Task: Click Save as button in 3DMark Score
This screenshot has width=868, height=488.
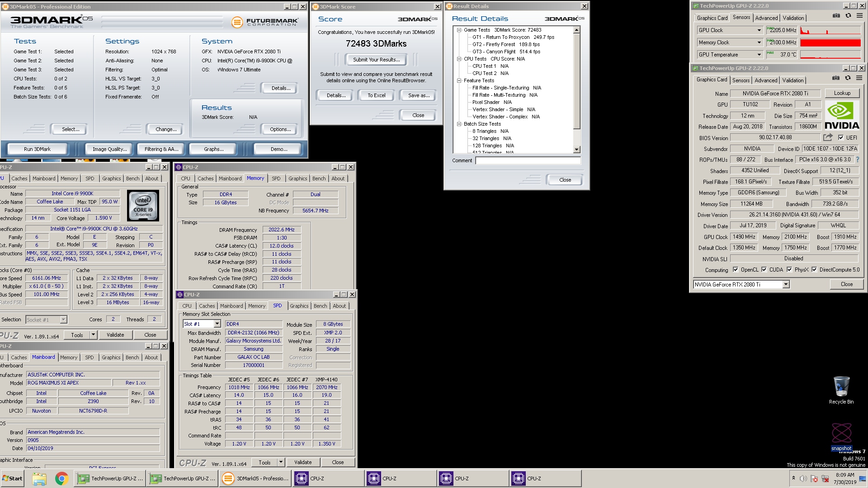Action: click(x=419, y=95)
